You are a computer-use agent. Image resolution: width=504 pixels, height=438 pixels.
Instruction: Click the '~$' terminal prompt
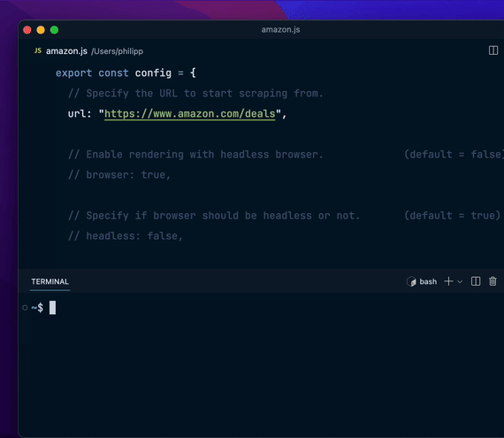click(37, 308)
